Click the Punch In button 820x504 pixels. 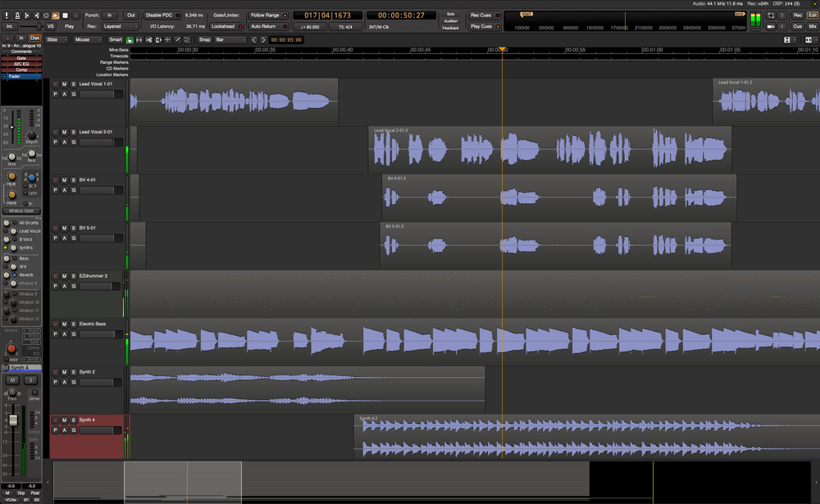(x=109, y=16)
